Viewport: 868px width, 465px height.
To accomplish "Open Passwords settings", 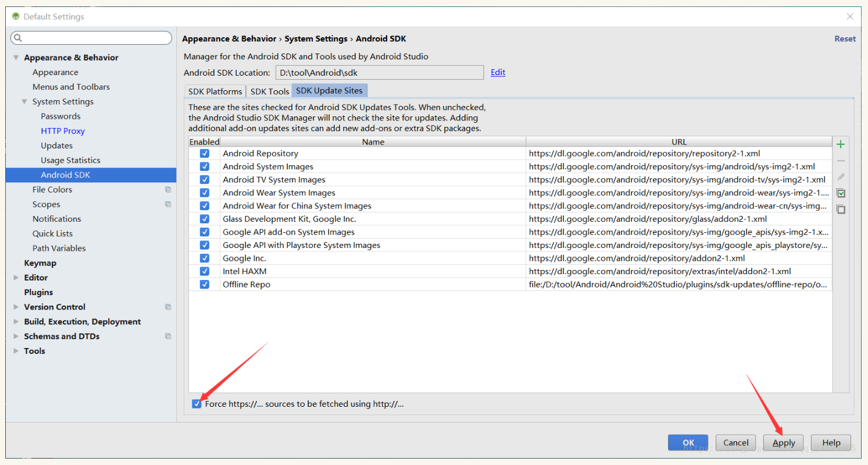I will pyautogui.click(x=60, y=116).
